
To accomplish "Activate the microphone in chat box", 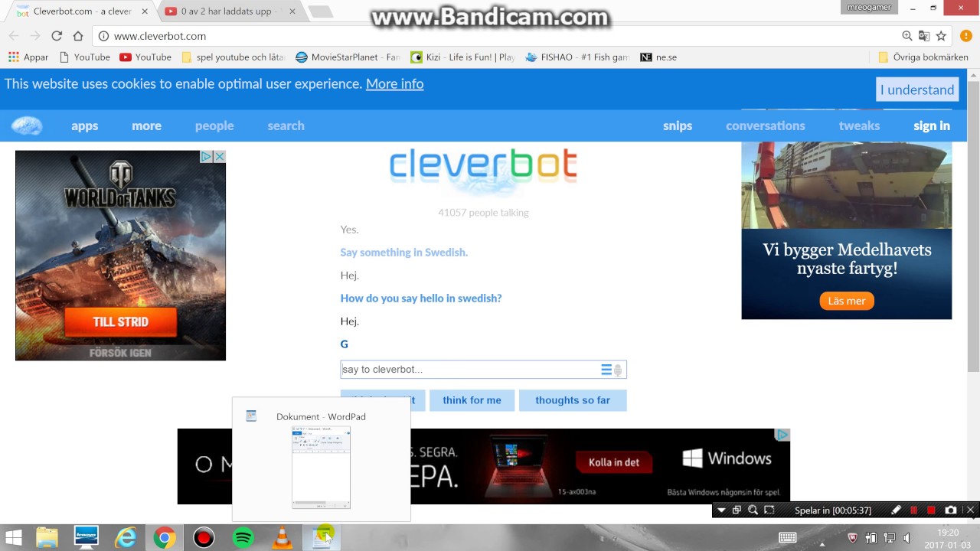I will (x=618, y=370).
